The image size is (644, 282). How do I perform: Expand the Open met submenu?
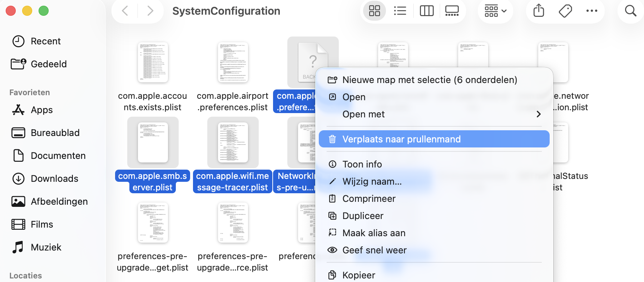click(434, 114)
